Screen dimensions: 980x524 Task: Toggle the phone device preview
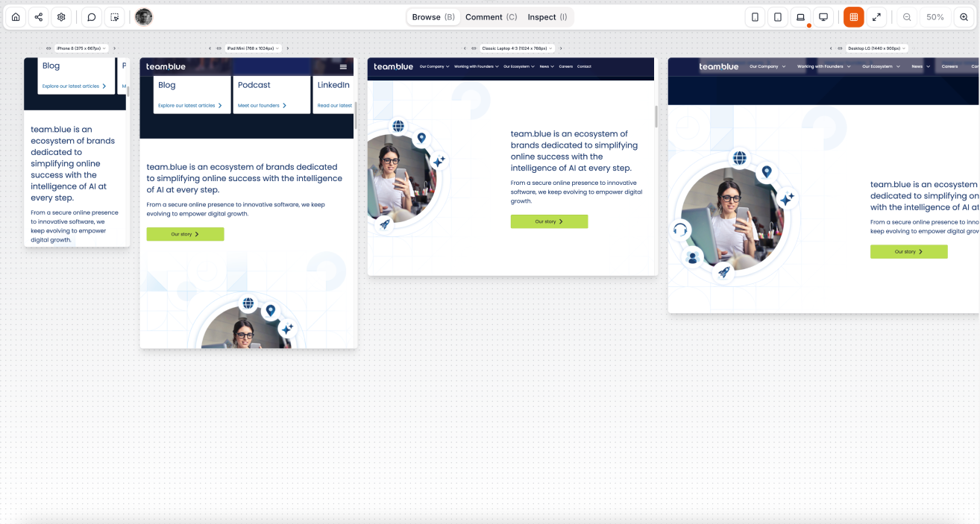click(755, 17)
